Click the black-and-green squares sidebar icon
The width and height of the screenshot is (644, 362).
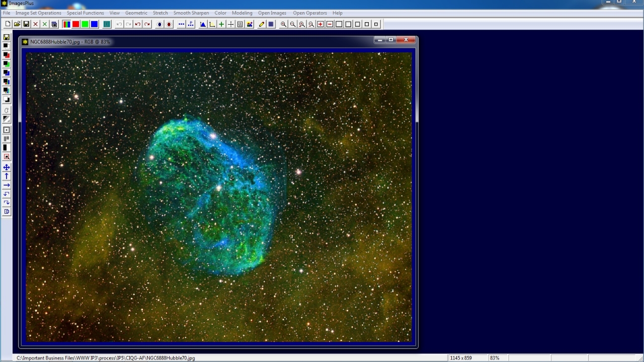(7, 64)
